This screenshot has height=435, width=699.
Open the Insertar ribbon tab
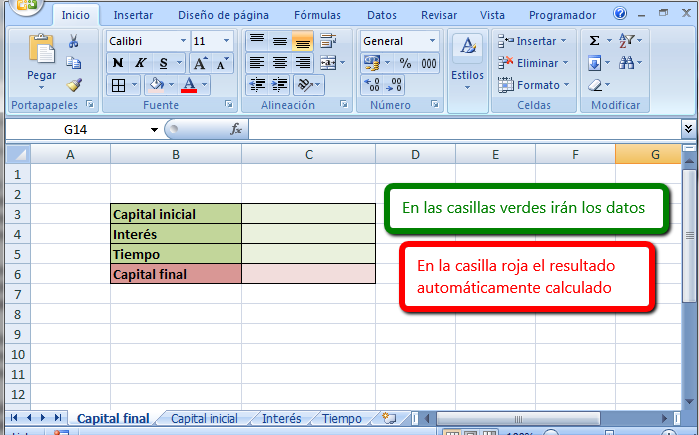(x=133, y=15)
